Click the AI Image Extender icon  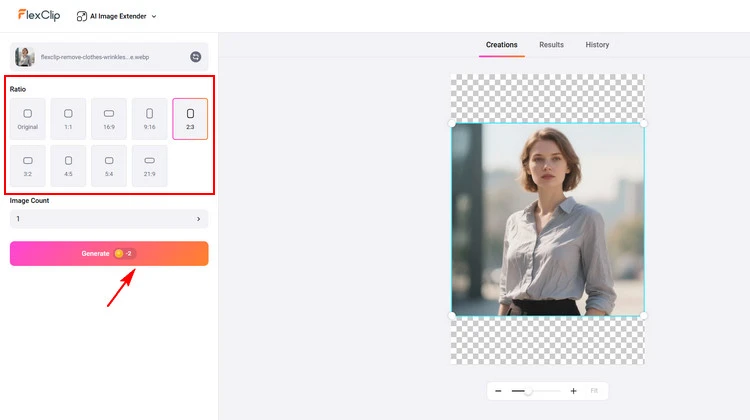coord(82,16)
